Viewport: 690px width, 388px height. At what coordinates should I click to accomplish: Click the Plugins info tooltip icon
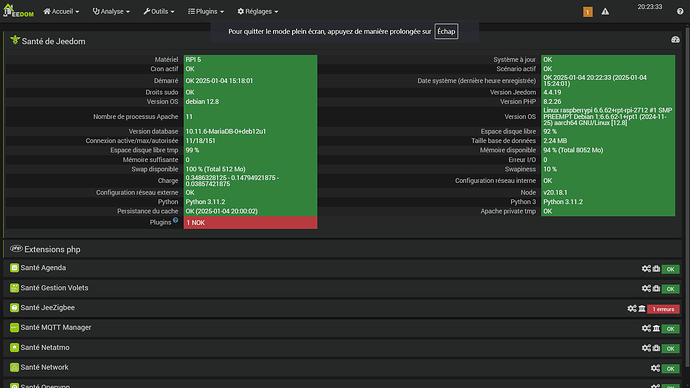tap(176, 220)
